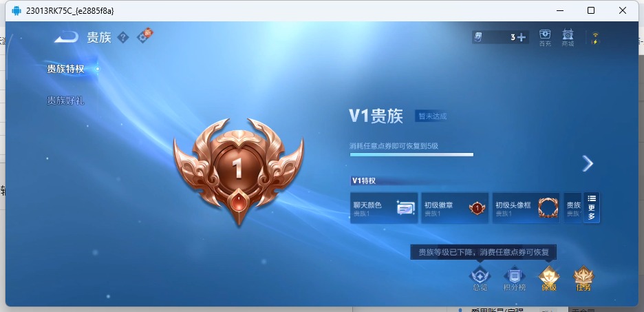Image resolution: width=644 pixels, height=312 pixels.
Task: Go to next noble level with right chevron
Action: 588,164
